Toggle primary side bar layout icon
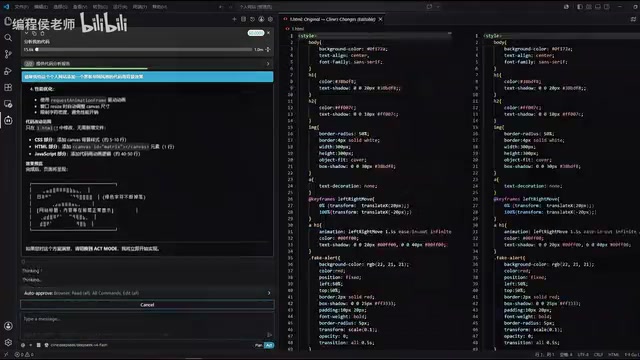The height and width of the screenshot is (360, 640). click(580, 7)
